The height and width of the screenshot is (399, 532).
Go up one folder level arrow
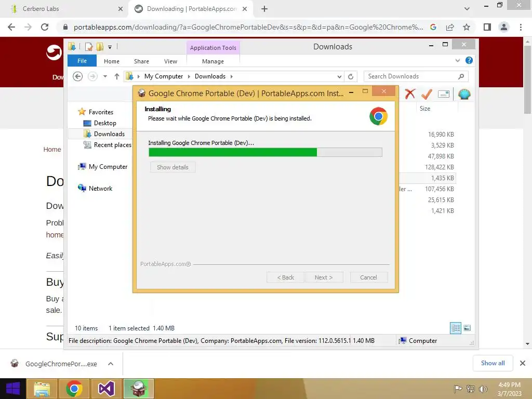point(117,76)
